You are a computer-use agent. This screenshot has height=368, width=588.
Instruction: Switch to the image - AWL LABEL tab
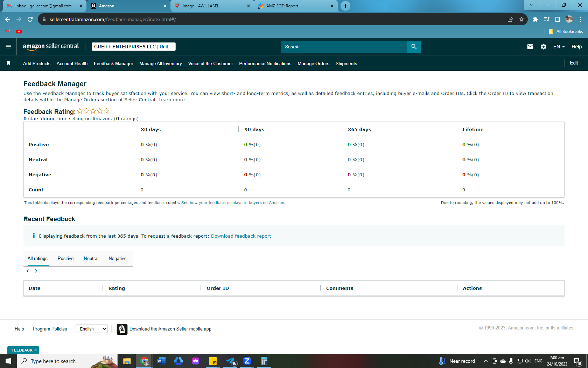(x=212, y=6)
